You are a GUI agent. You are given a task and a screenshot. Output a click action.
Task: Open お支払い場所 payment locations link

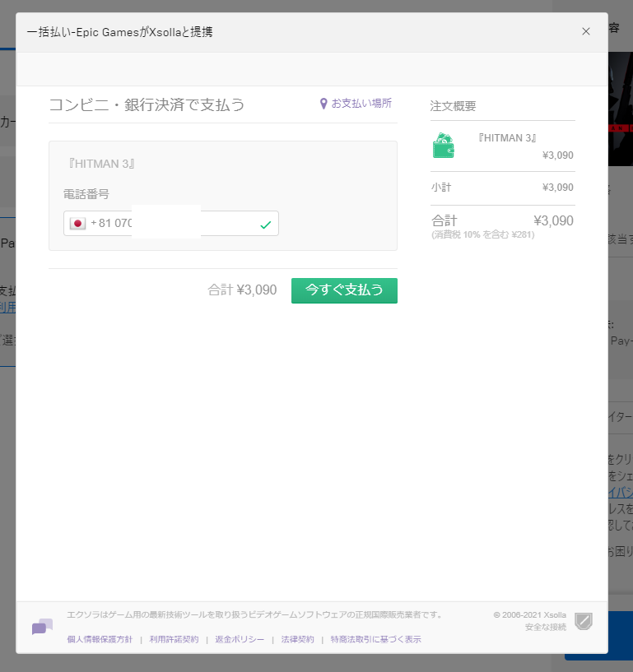[x=361, y=104]
